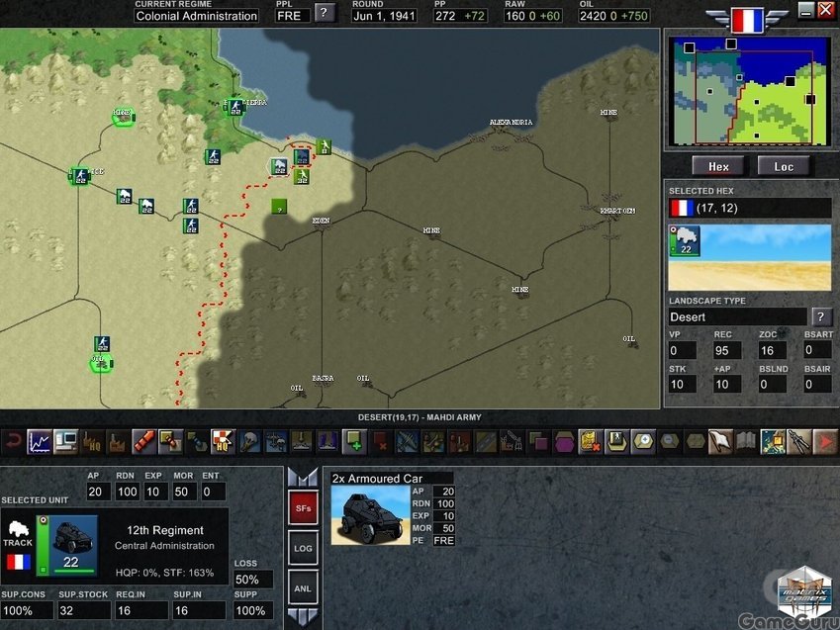Click the bridge construction icon
The height and width of the screenshot is (630, 840).
(x=512, y=442)
